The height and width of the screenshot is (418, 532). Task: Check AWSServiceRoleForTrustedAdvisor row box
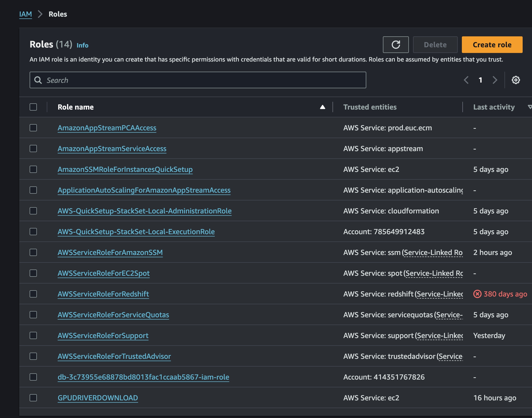(x=33, y=356)
